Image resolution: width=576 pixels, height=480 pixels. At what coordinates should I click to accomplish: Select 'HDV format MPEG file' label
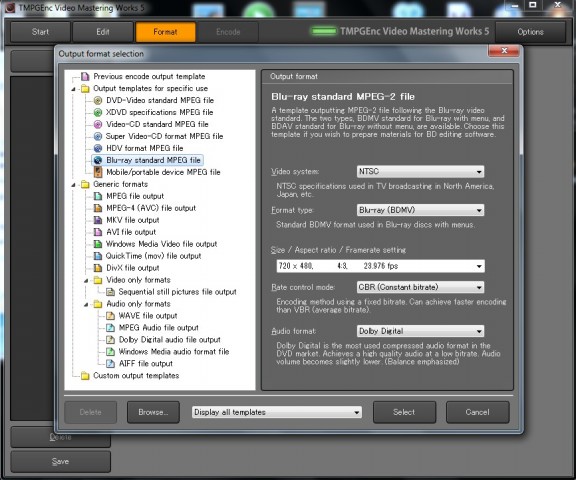[x=144, y=148]
